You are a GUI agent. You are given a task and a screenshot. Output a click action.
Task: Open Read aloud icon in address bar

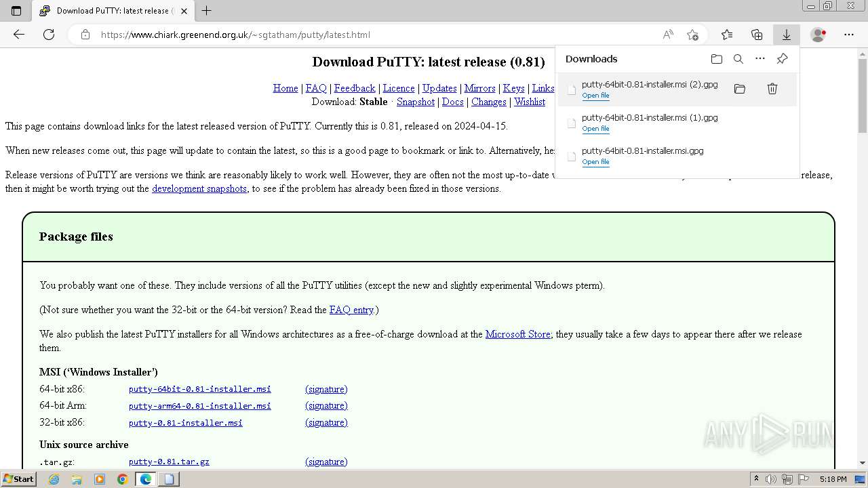pos(668,35)
